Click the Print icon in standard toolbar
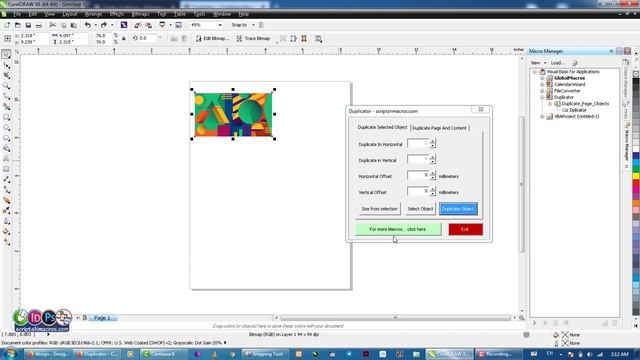This screenshot has width=640, height=360. (39, 25)
